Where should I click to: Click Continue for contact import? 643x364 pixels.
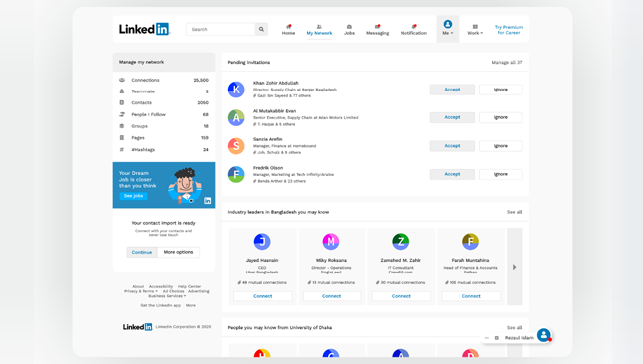142,252
